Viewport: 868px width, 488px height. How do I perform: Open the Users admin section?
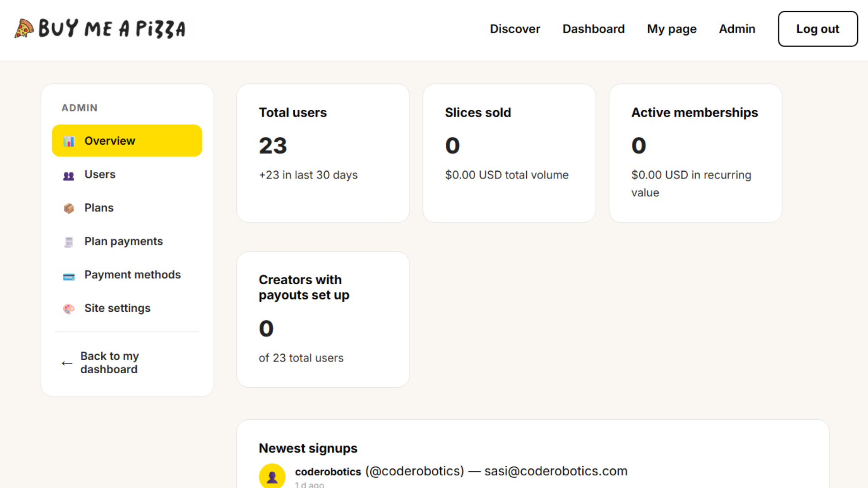[x=127, y=174]
